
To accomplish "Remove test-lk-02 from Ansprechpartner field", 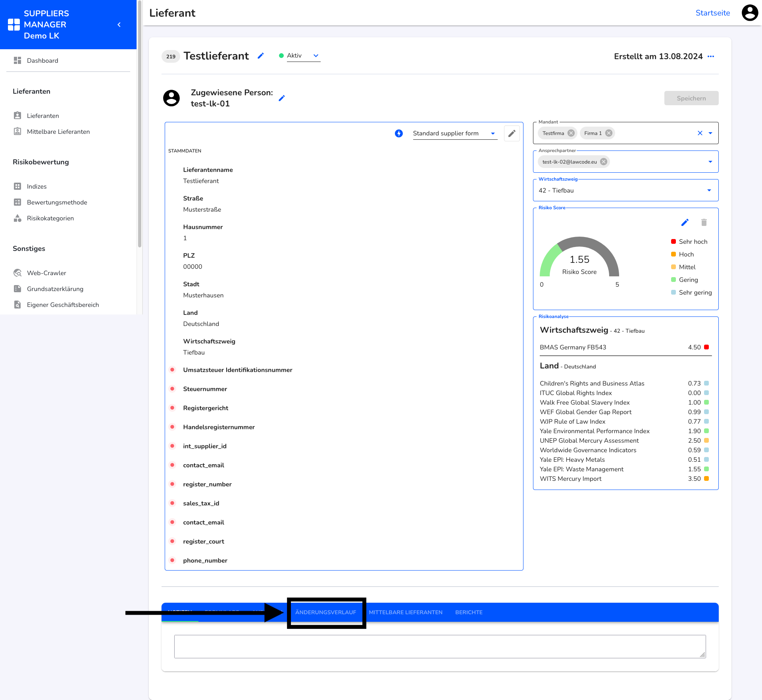I will pyautogui.click(x=603, y=161).
